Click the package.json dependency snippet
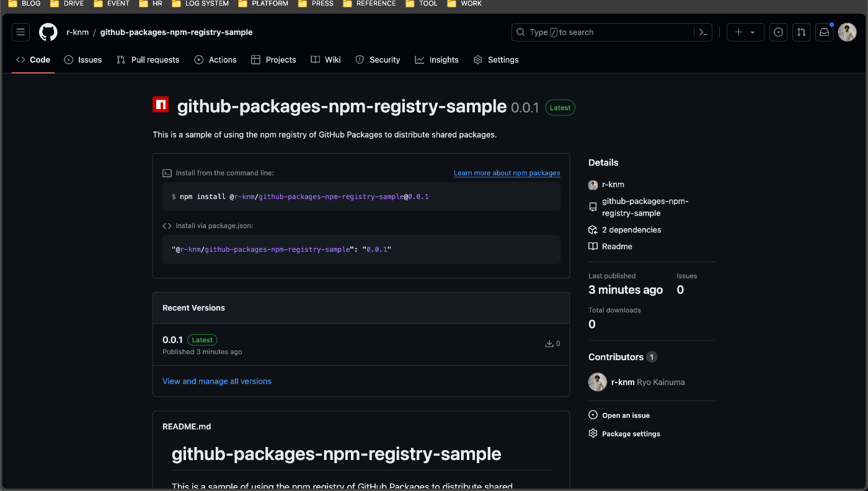Viewport: 868px width, 491px height. (x=281, y=249)
